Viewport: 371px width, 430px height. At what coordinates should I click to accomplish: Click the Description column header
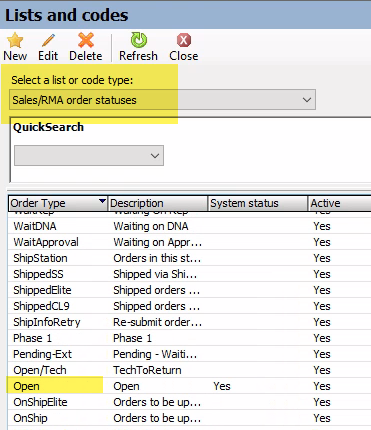pos(158,203)
